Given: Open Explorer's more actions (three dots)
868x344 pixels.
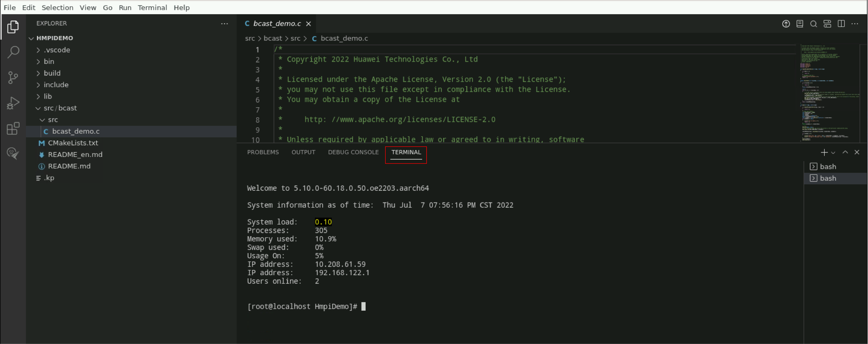Looking at the screenshot, I should pyautogui.click(x=224, y=23).
